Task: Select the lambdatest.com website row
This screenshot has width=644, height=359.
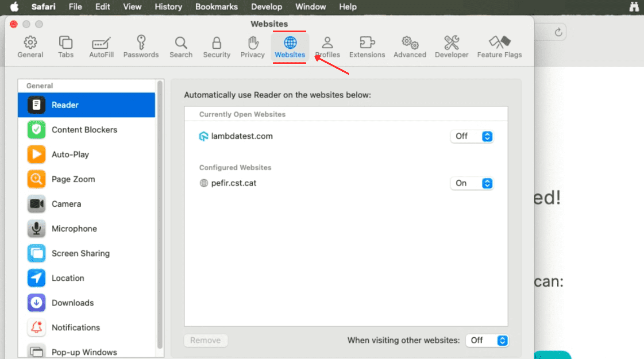Action: click(x=346, y=136)
